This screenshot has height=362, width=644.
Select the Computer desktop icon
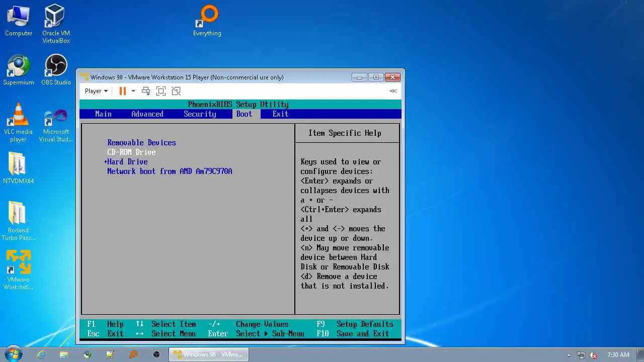[19, 21]
